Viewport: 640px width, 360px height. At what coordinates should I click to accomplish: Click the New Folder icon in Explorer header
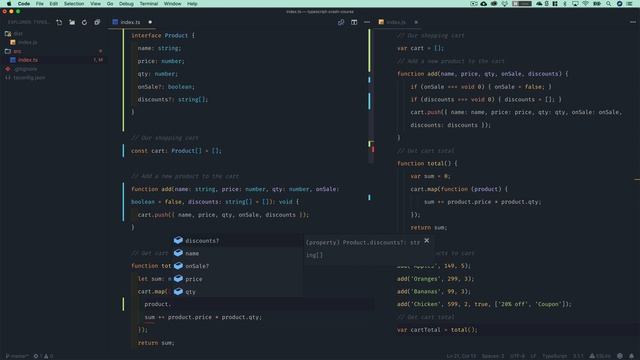pyautogui.click(x=72, y=22)
